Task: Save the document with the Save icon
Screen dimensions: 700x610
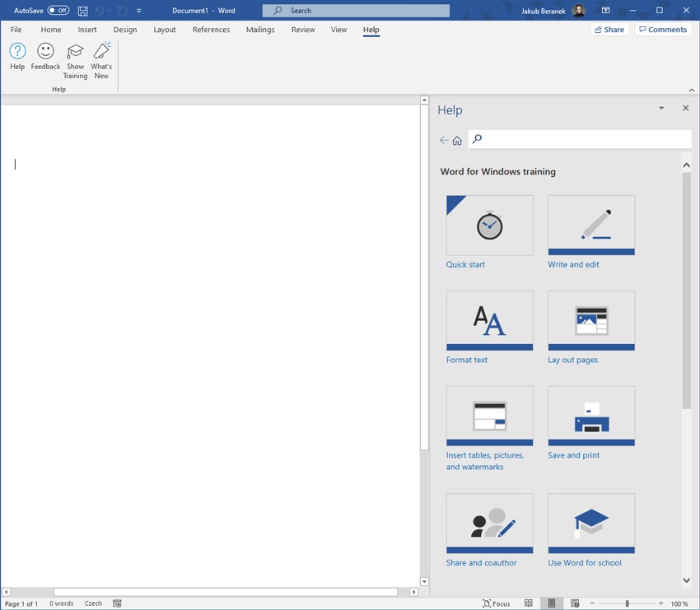Action: point(83,10)
